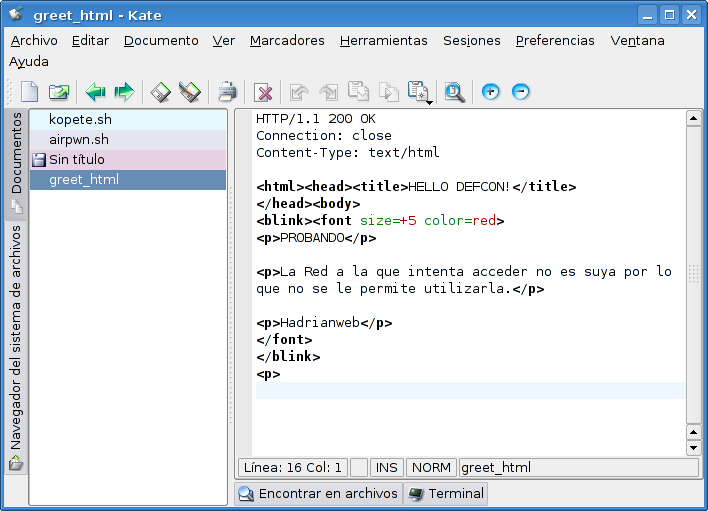
Task: Open find with the magnifier icon
Action: pyautogui.click(x=454, y=92)
